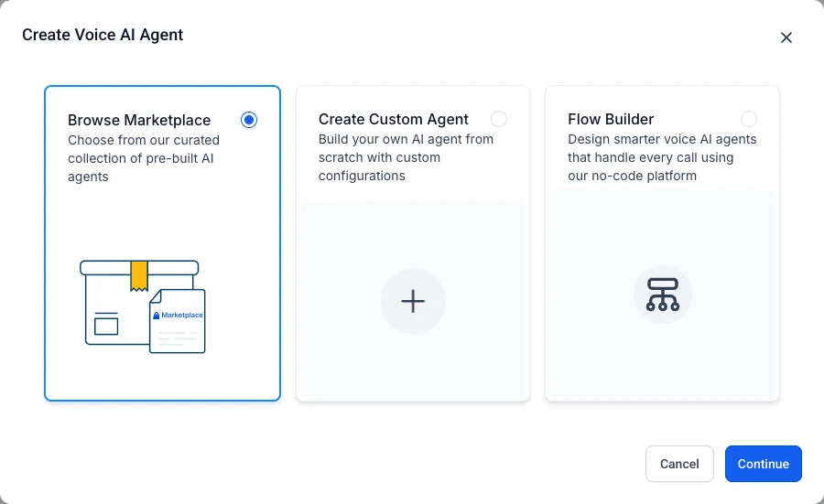Select the Flow Builder radio button

click(749, 119)
